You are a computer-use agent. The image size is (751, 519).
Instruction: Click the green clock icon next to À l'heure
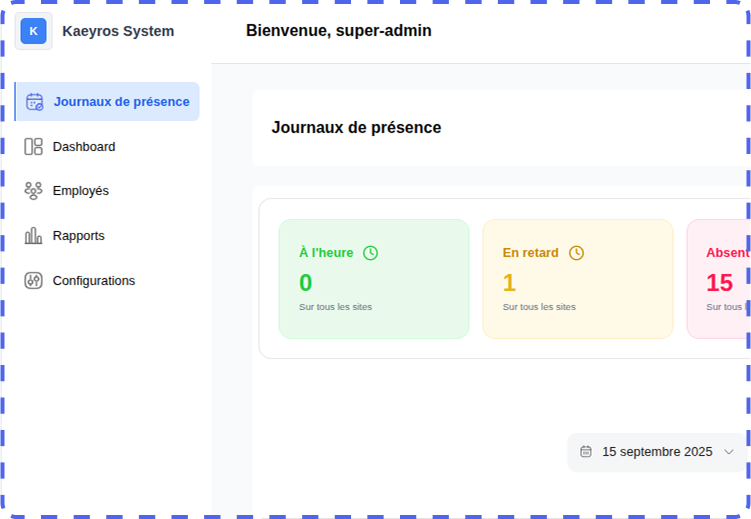[370, 253]
